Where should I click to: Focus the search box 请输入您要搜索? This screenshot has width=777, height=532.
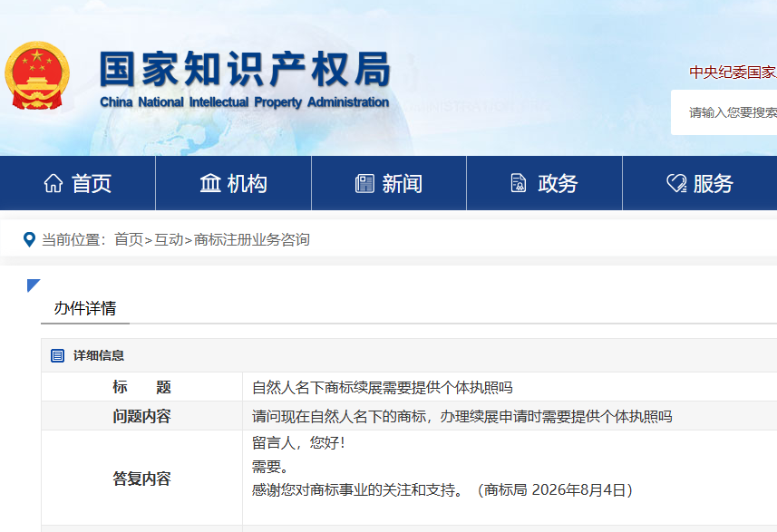coord(724,112)
